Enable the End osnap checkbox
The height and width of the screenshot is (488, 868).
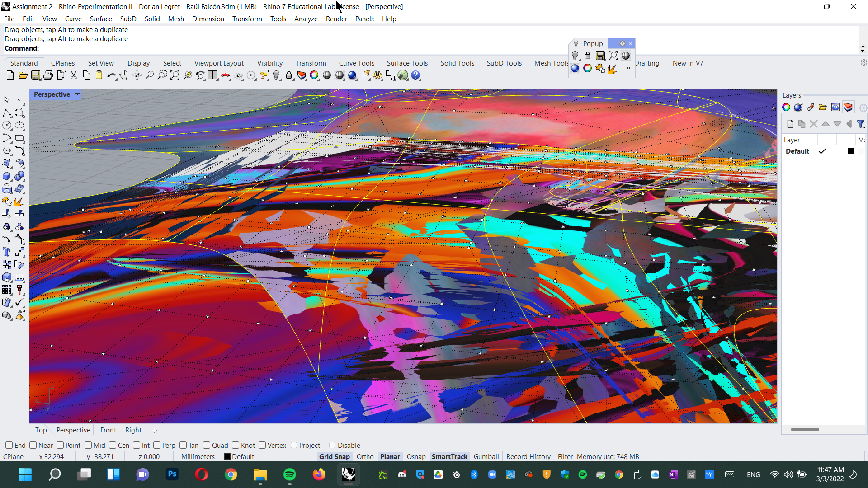click(x=9, y=445)
